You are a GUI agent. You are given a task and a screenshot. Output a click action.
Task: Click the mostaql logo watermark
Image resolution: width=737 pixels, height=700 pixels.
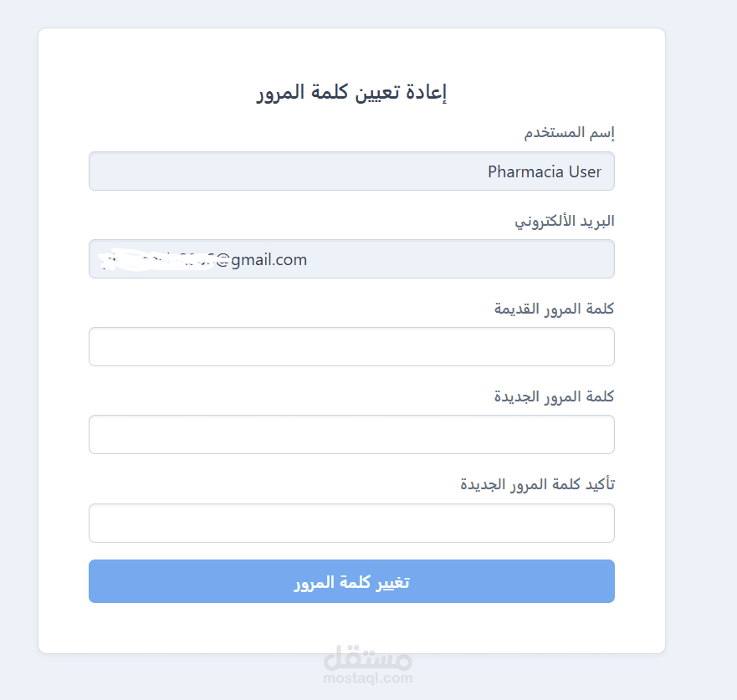[x=367, y=658]
